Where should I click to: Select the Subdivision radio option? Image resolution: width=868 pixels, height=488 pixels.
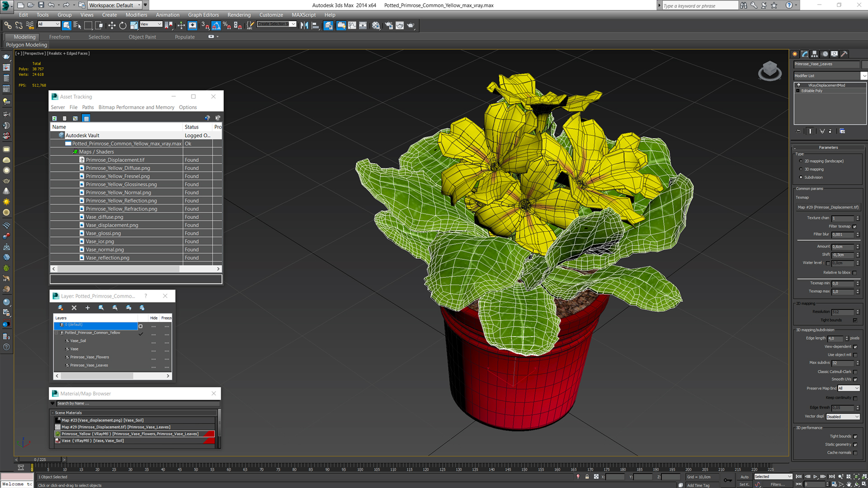point(801,177)
